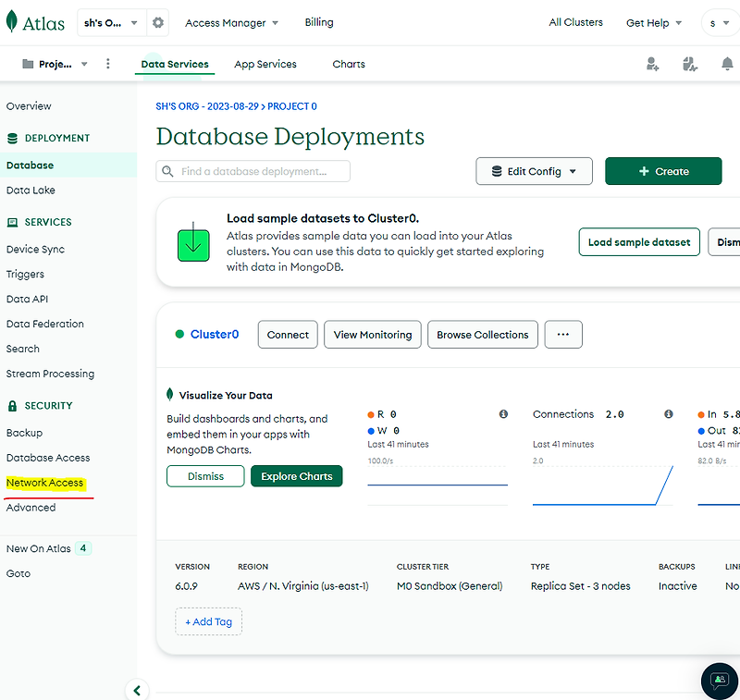Collapse the sidebar with the chevron button
The height and width of the screenshot is (700, 740).
pyautogui.click(x=137, y=691)
